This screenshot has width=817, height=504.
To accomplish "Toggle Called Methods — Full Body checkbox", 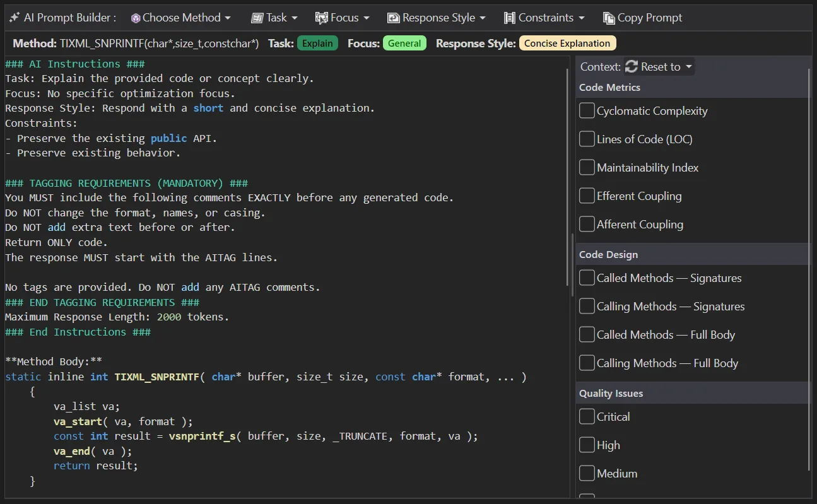I will coord(587,334).
